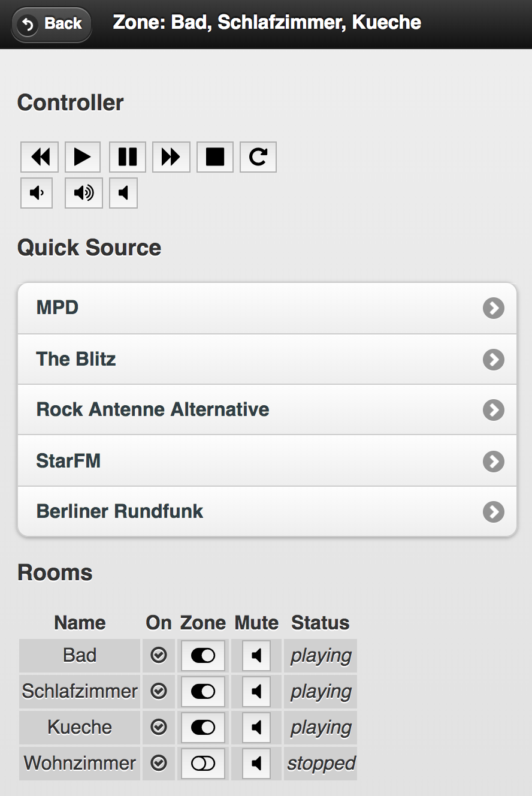Toggle the On checkmark for Kueche
Viewport: 532px width, 796px height.
pyautogui.click(x=158, y=728)
